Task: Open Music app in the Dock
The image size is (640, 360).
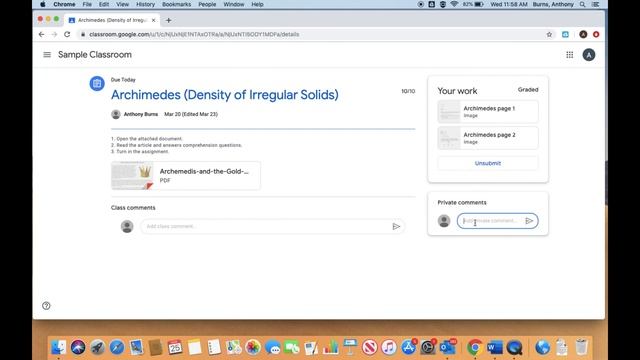Action: click(x=389, y=347)
